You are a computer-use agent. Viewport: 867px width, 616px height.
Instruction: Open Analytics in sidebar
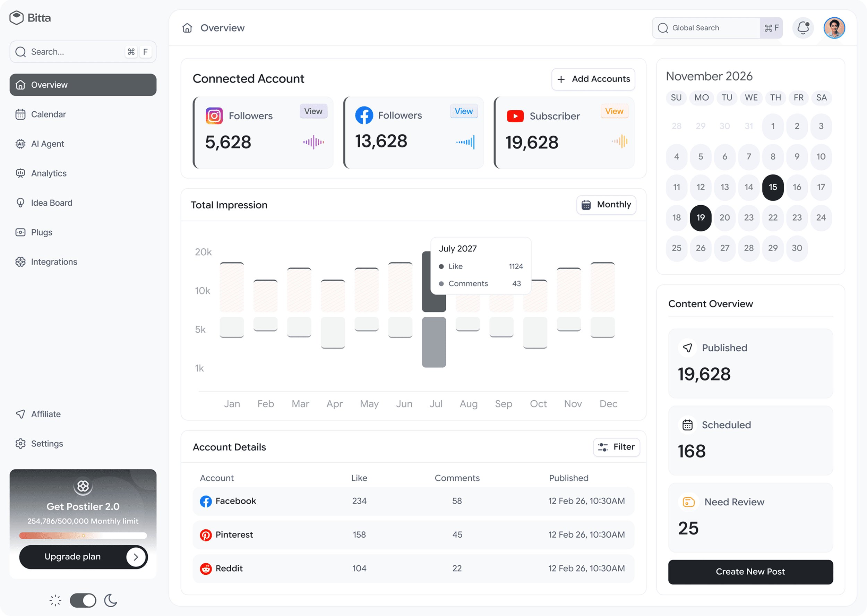click(83, 173)
